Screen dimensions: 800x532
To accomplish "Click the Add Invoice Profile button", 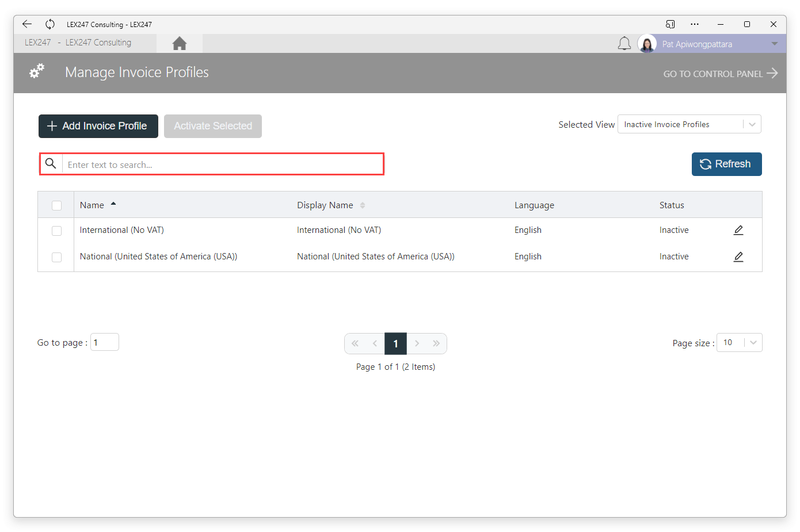I will click(x=98, y=126).
